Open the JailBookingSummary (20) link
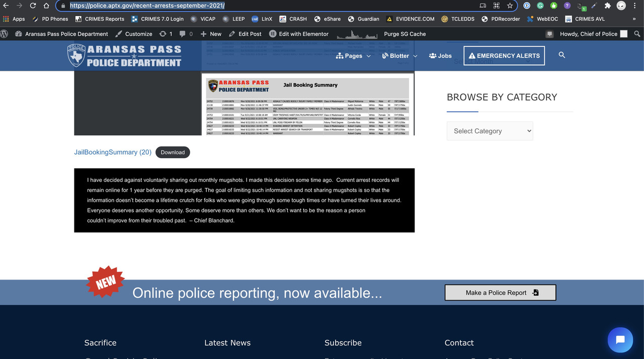The image size is (644, 359). pyautogui.click(x=113, y=152)
